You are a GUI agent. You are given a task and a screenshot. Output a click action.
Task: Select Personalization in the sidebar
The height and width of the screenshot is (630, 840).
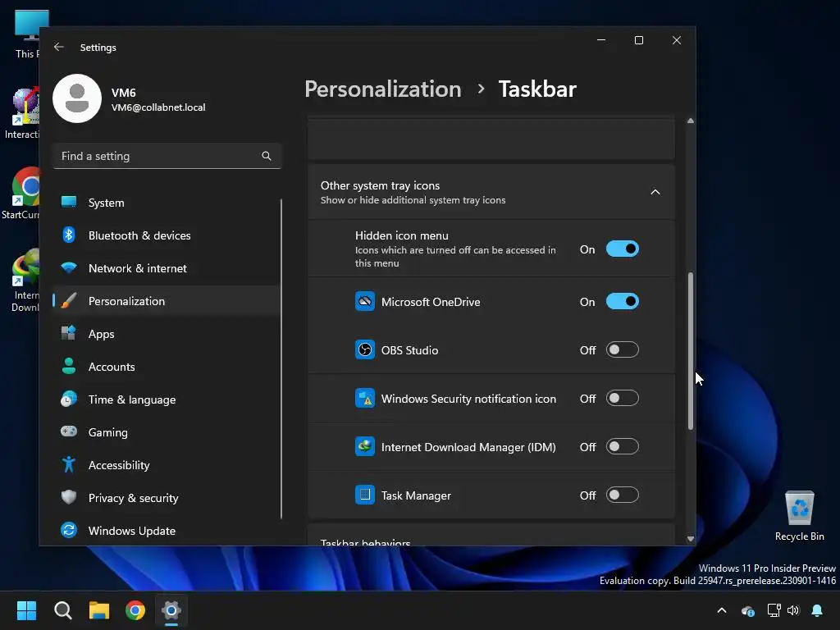(x=167, y=301)
